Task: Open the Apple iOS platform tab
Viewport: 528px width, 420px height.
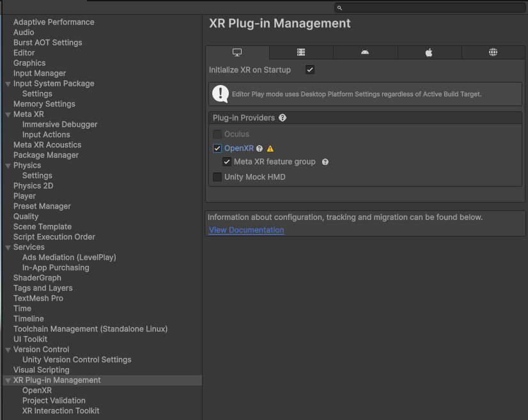Action: (429, 52)
